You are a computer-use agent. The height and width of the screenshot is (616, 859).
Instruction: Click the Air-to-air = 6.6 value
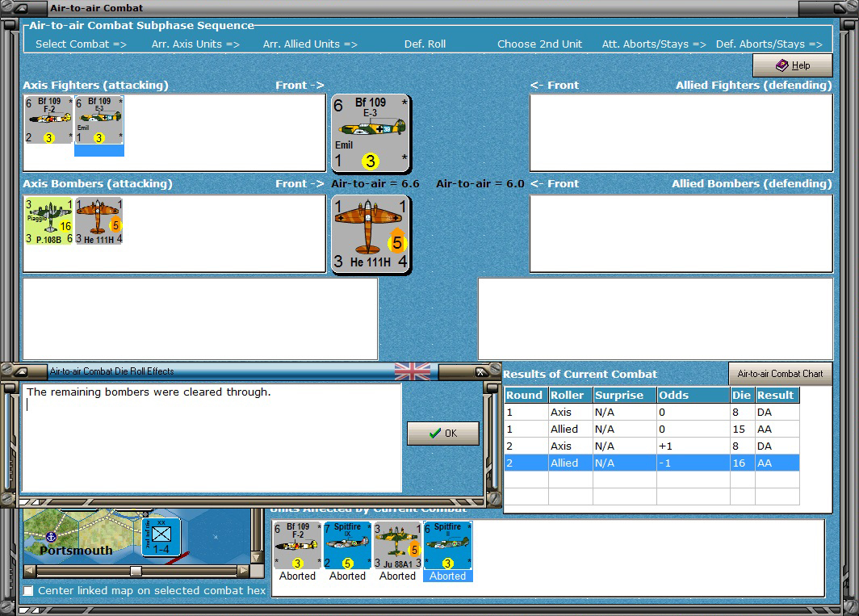pos(375,183)
